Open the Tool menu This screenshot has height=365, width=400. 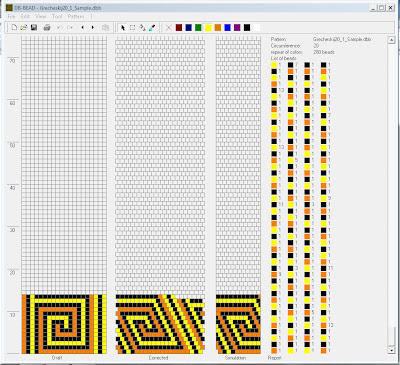click(57, 16)
